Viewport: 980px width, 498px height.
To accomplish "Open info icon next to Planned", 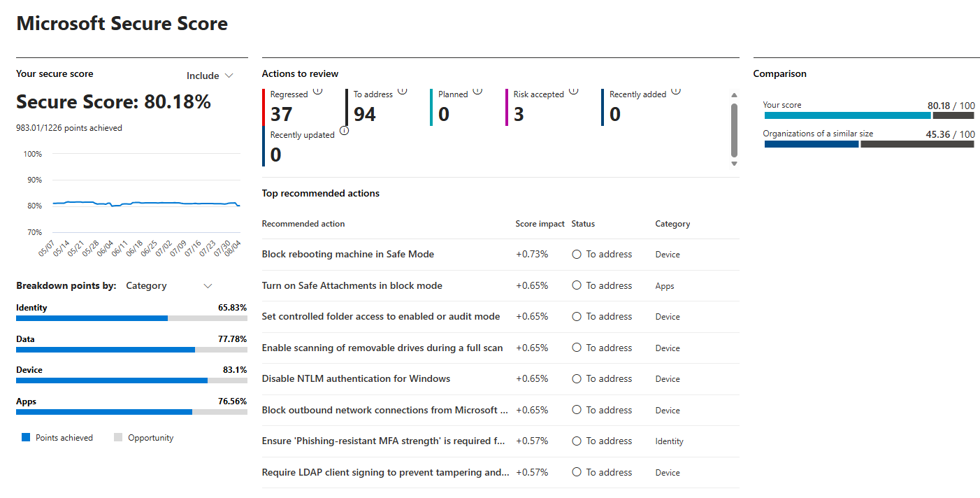I will [x=477, y=91].
